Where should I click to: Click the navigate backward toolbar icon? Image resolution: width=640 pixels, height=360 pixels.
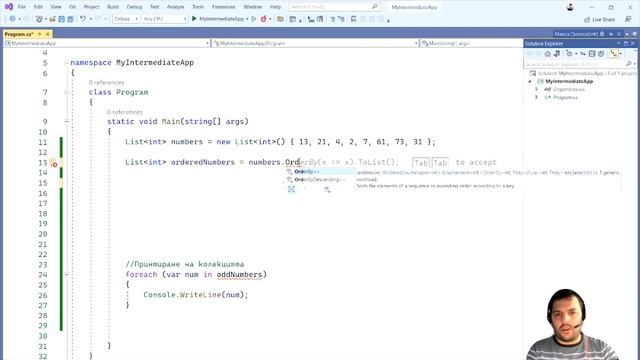pos(12,19)
